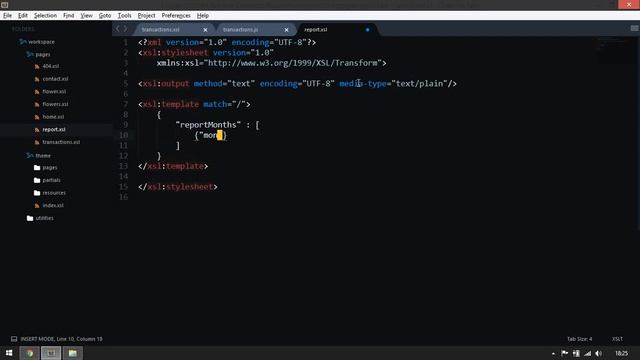Click the 18:25 system clock

621,353
